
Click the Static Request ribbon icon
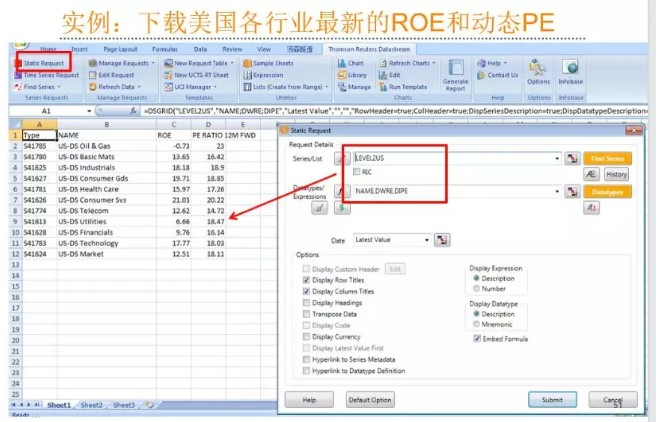click(x=43, y=63)
